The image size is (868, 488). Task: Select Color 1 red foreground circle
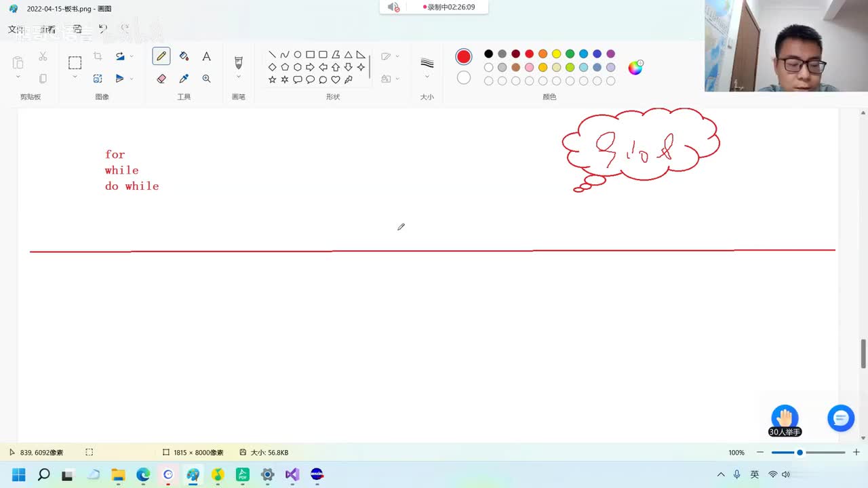coord(464,56)
